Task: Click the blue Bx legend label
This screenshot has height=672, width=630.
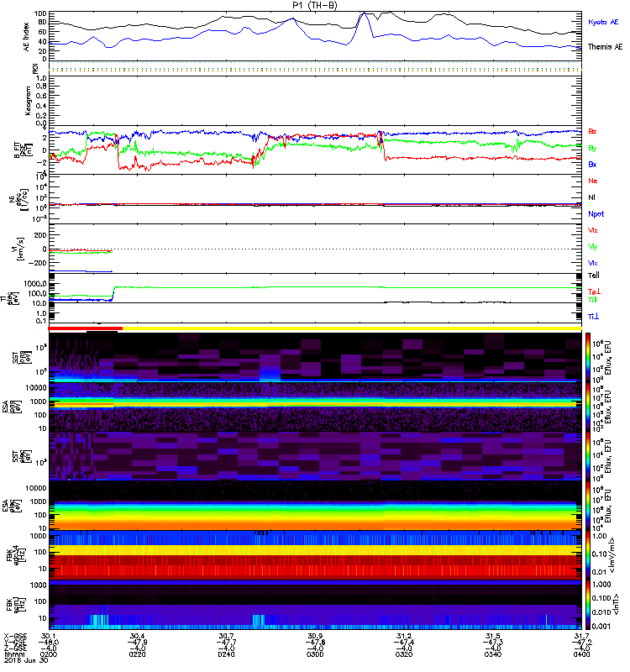Action: click(592, 164)
